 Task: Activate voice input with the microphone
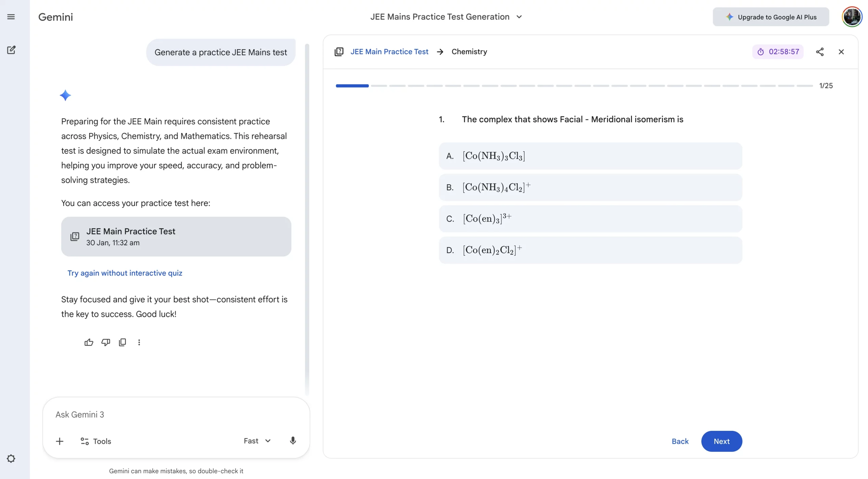pos(292,441)
